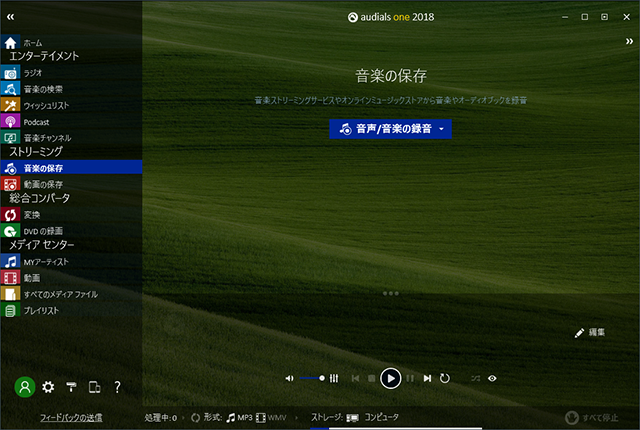640x430 pixels.
Task: Open settings gear icon
Action: (48, 387)
